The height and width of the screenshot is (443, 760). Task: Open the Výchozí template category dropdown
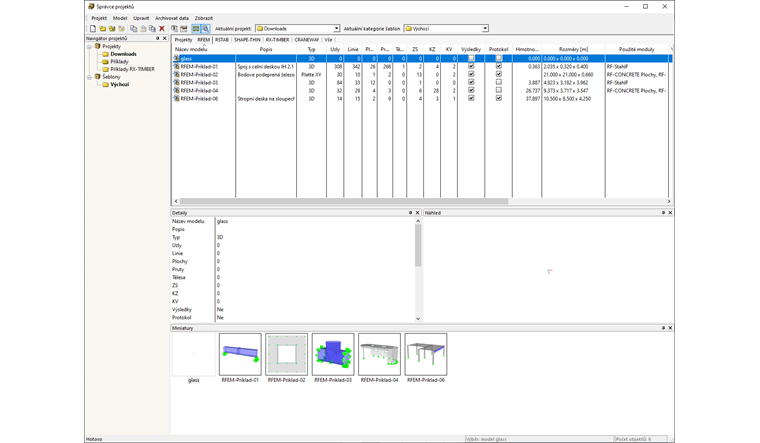(485, 29)
